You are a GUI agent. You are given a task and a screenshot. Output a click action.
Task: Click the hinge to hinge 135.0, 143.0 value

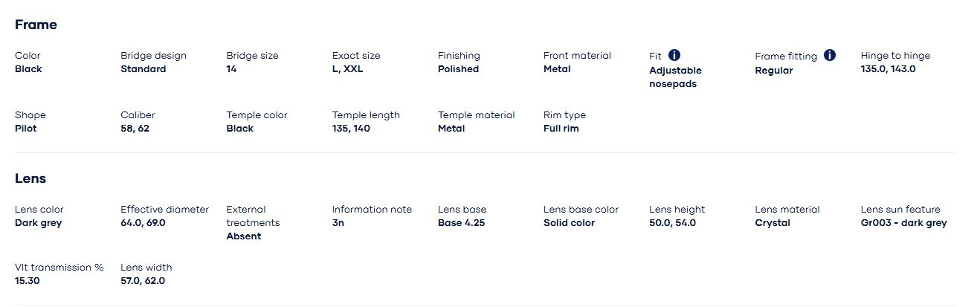(x=888, y=69)
